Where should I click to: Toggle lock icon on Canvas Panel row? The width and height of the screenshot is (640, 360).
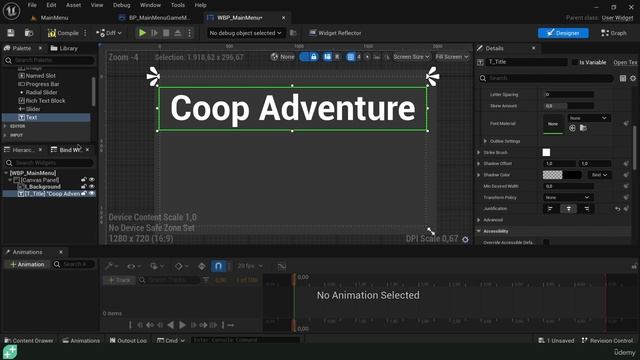point(84,180)
